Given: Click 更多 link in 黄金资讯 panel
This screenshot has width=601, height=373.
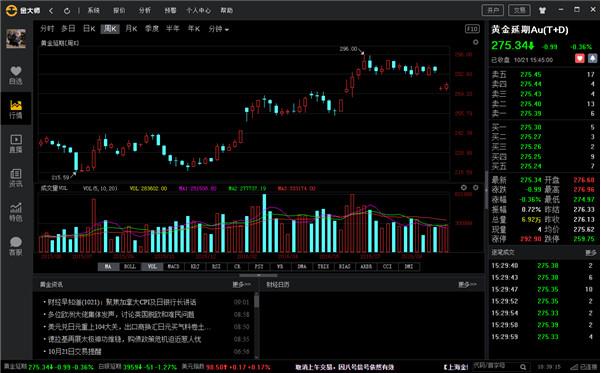Looking at the screenshot, I should (241, 284).
